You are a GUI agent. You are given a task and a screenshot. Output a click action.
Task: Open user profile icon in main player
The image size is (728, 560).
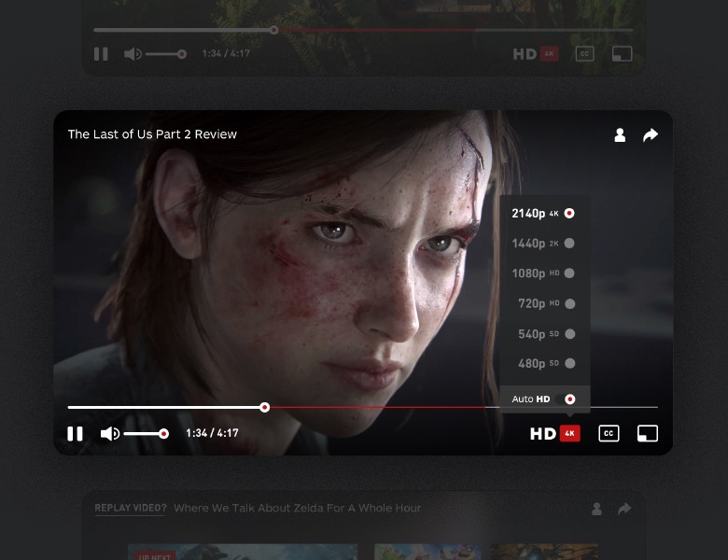click(x=620, y=135)
